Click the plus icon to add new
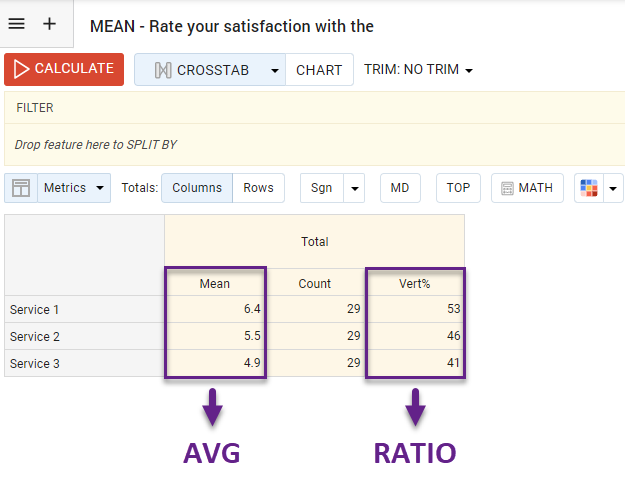 click(50, 24)
